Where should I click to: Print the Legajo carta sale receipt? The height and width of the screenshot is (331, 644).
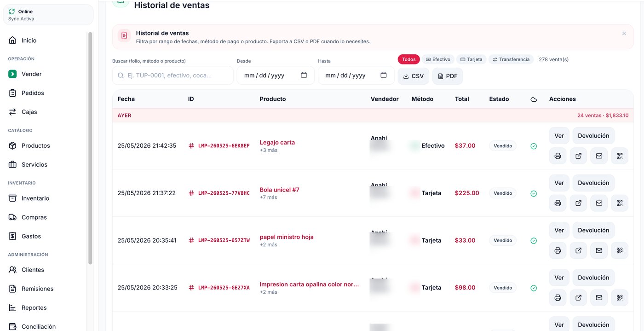click(558, 156)
